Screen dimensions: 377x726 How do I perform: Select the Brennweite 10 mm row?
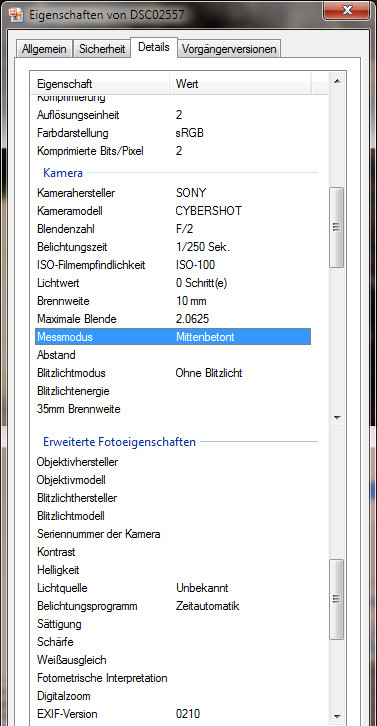pyautogui.click(x=173, y=301)
